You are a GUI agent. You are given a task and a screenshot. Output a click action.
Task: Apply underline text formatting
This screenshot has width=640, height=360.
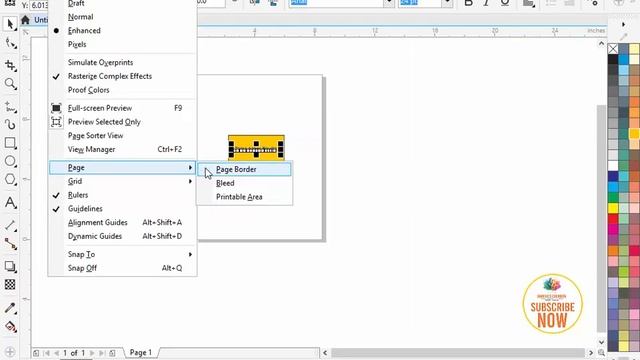pos(505,3)
